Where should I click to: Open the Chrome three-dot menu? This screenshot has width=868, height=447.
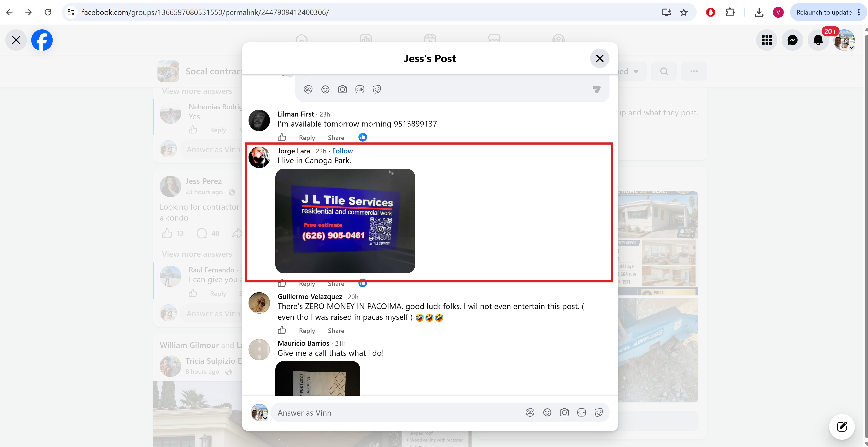[x=859, y=13]
